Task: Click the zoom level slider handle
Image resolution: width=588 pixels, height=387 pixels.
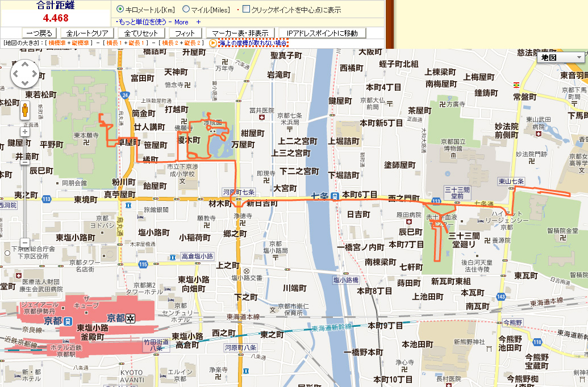Action: point(24,161)
